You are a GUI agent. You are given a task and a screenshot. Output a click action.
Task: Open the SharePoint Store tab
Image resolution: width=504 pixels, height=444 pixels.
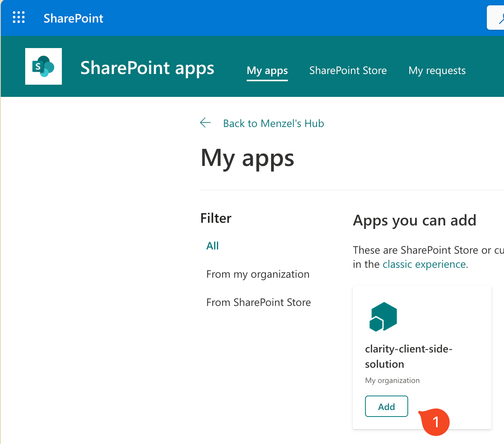point(347,71)
